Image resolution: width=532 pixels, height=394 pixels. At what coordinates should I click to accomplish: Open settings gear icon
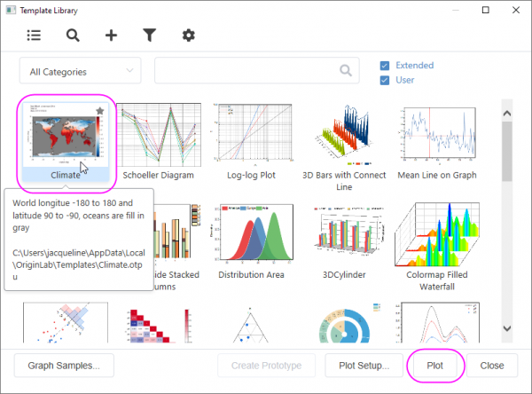tap(188, 35)
